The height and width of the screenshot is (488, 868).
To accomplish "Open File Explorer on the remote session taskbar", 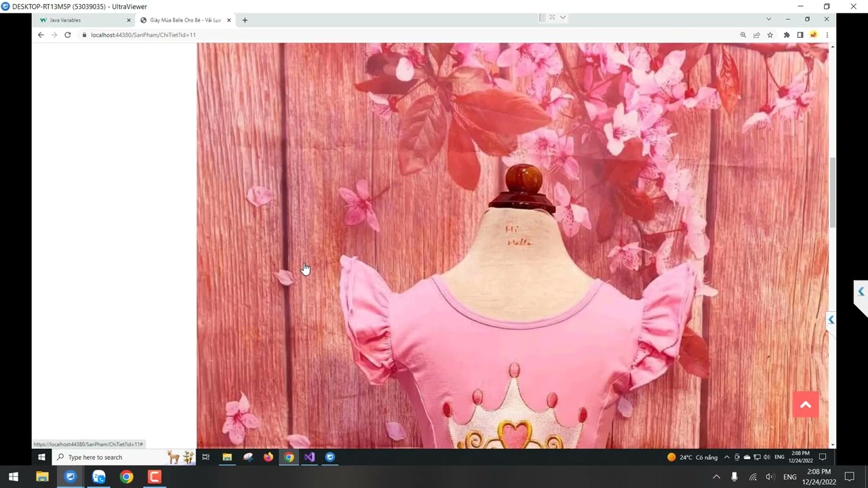I will tap(227, 457).
